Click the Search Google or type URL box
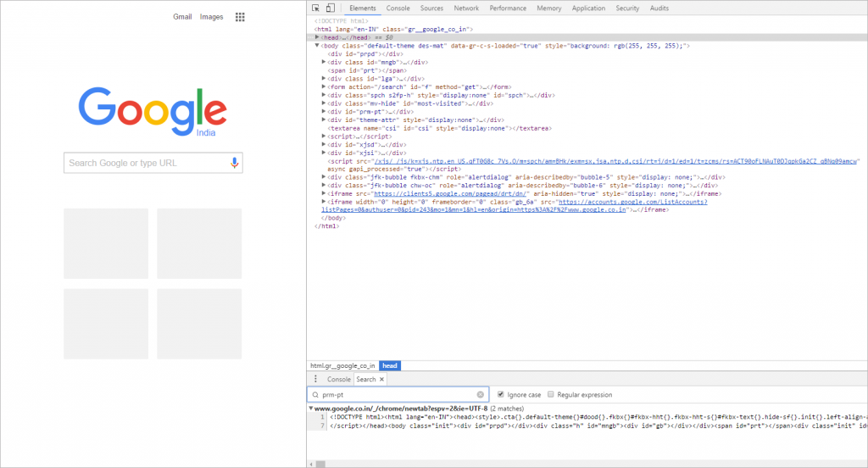The width and height of the screenshot is (868, 468). tap(144, 163)
